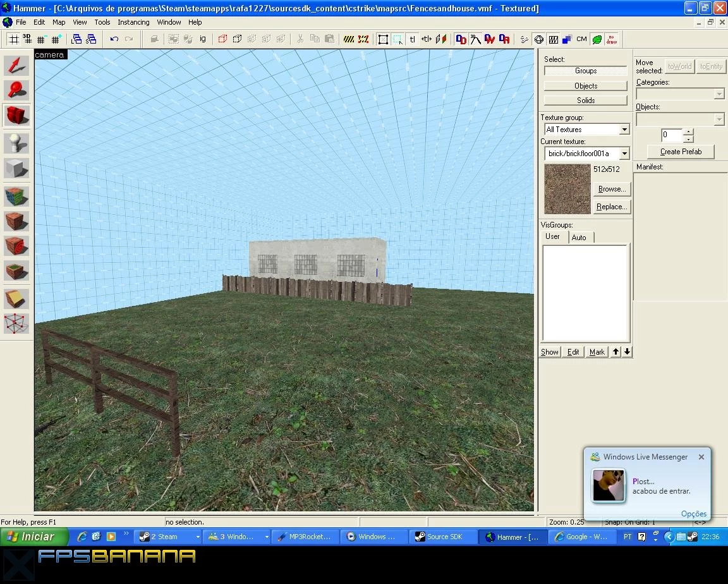Open the Instancing menu
Image resolution: width=728 pixels, height=584 pixels.
pos(134,22)
